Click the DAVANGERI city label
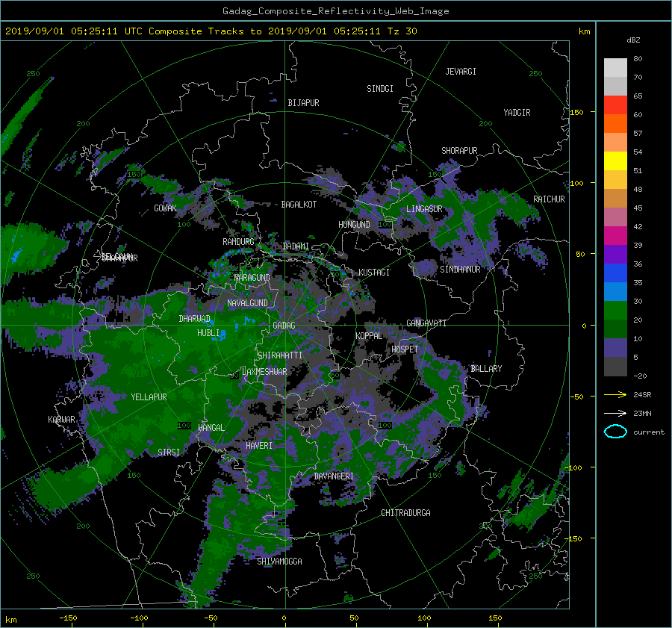 pos(334,476)
